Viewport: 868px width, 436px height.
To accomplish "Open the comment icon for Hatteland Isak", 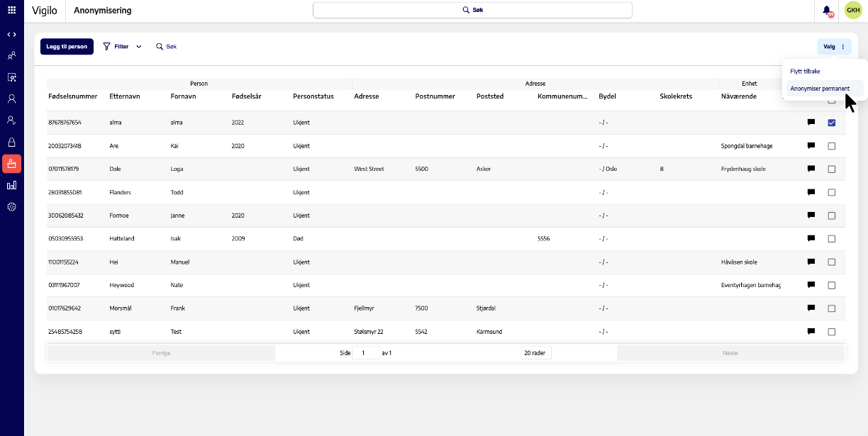I will pos(811,239).
